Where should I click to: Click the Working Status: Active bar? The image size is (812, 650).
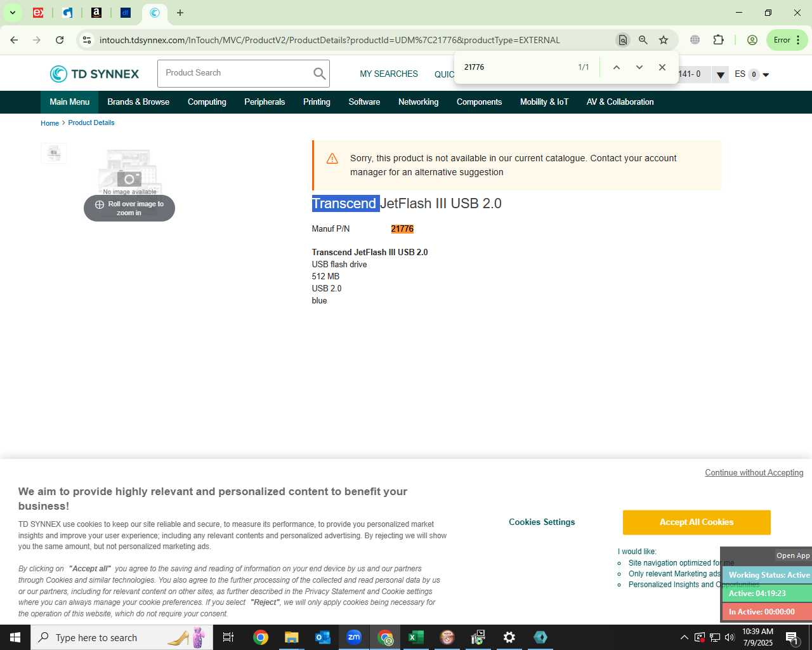[x=767, y=575]
